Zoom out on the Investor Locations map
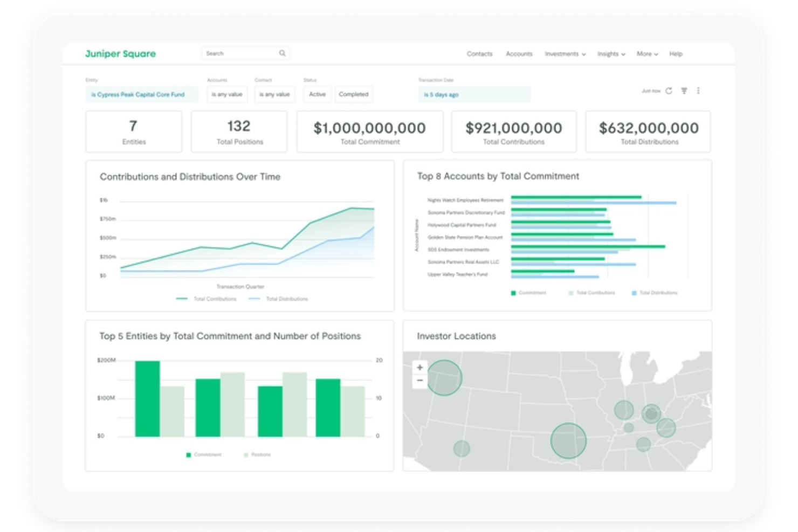 [x=419, y=381]
